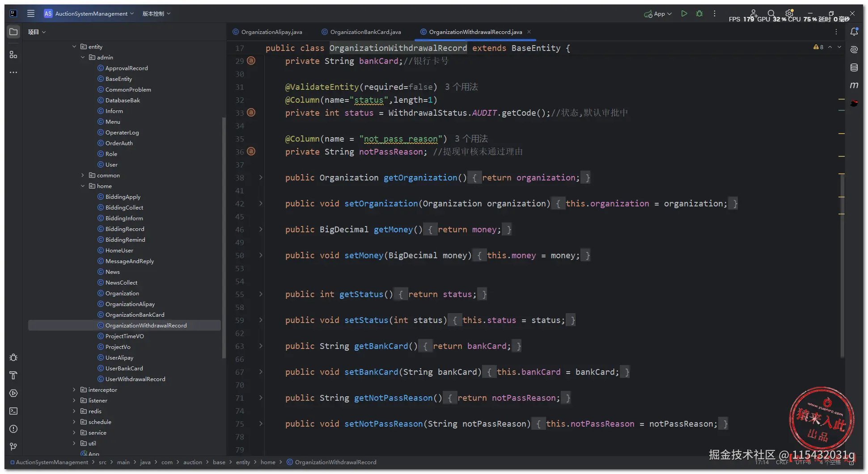
Task: Expand the schedule folder
Action: coord(74,422)
